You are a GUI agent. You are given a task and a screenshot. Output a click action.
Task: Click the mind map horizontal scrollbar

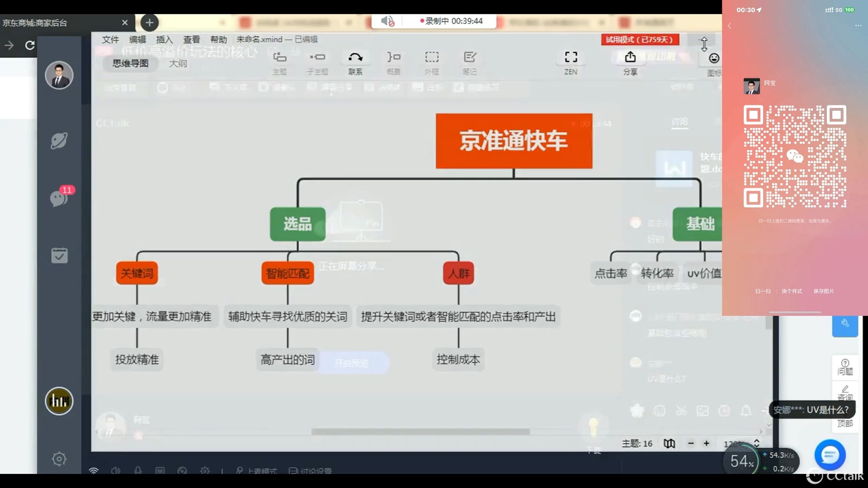coord(420,432)
